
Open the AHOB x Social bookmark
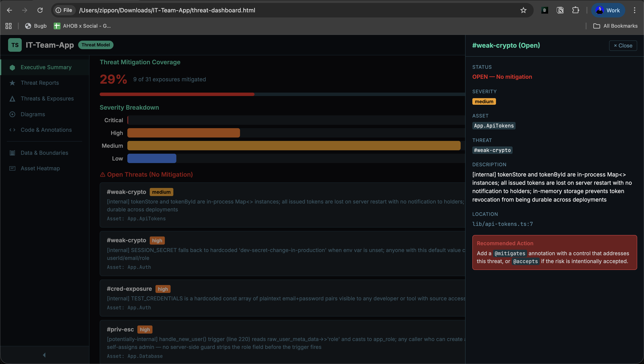point(83,26)
